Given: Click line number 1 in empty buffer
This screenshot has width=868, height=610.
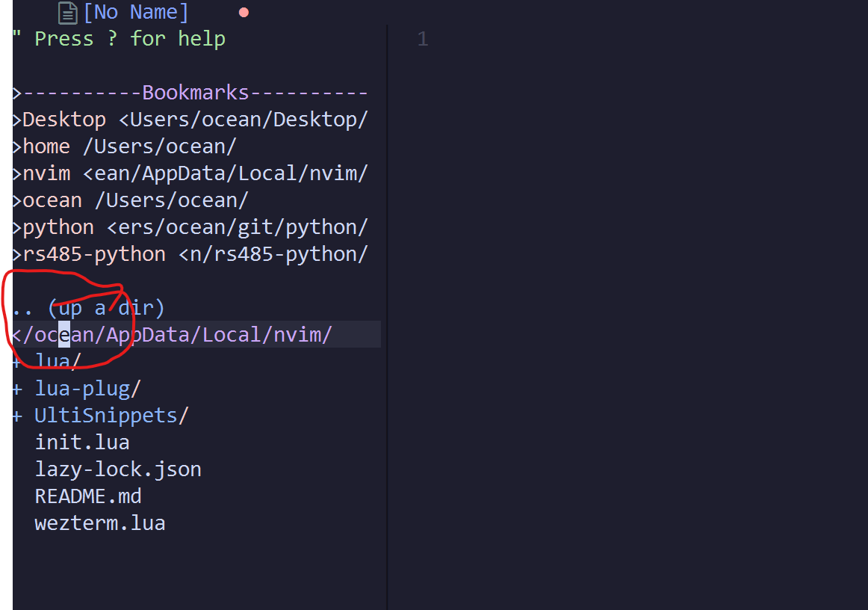Looking at the screenshot, I should coord(423,39).
